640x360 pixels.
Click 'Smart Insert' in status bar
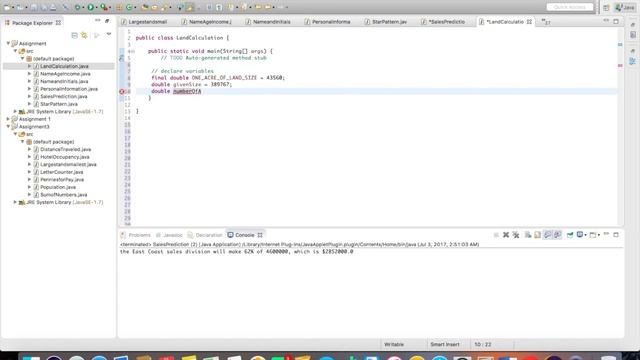(x=445, y=344)
